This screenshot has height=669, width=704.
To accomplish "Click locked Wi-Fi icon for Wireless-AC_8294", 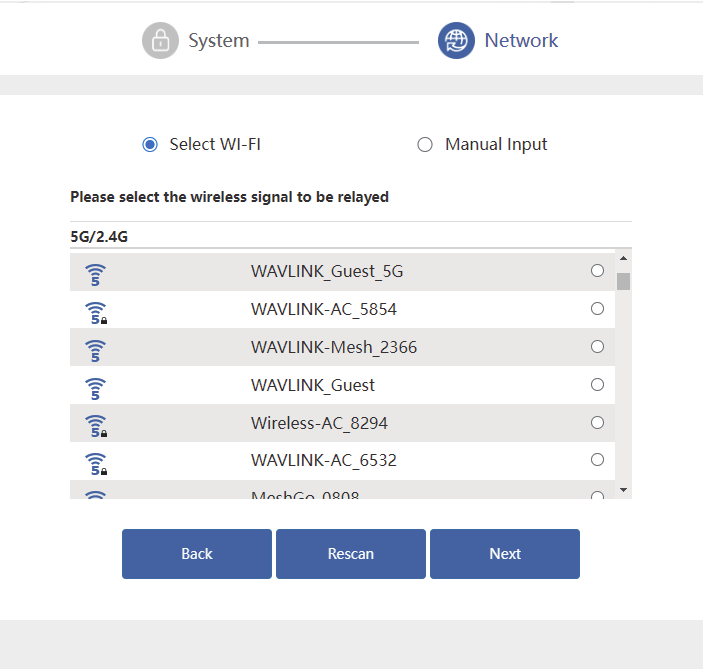I will point(96,424).
